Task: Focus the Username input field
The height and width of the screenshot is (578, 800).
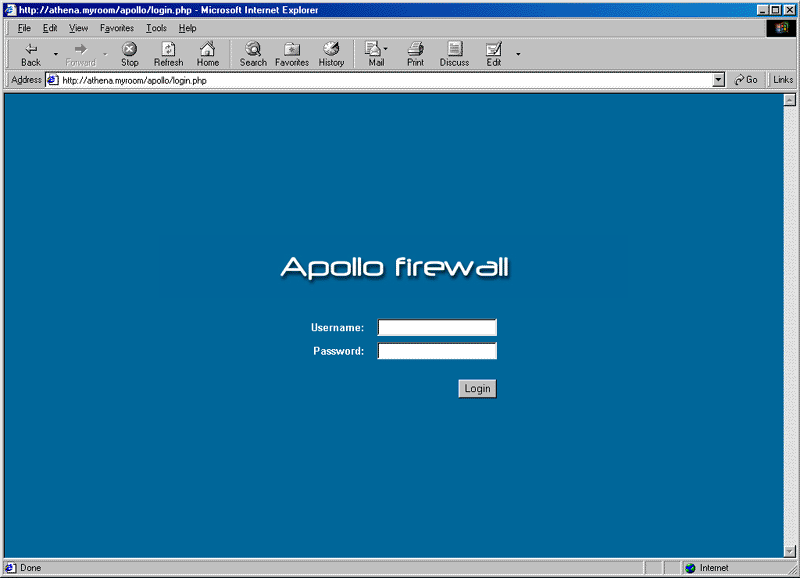Action: pyautogui.click(x=437, y=328)
